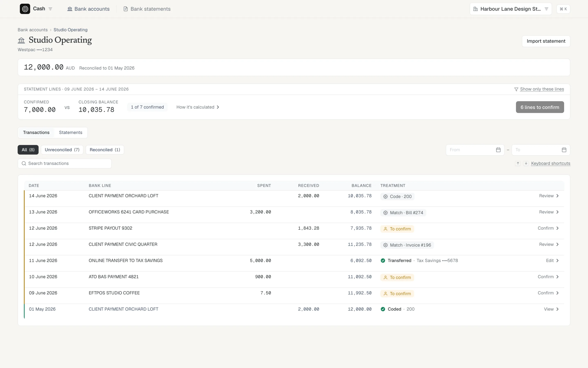Open Bank statements in top navigation
The height and width of the screenshot is (368, 588).
pyautogui.click(x=147, y=9)
